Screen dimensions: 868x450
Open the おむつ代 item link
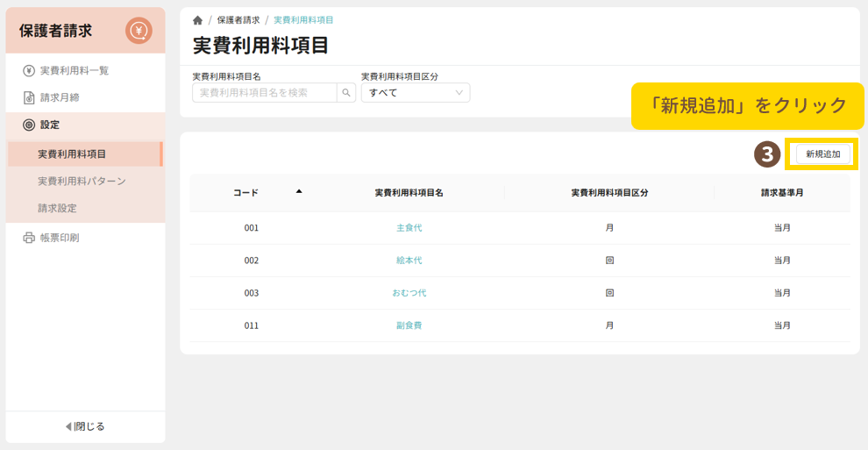coord(409,293)
